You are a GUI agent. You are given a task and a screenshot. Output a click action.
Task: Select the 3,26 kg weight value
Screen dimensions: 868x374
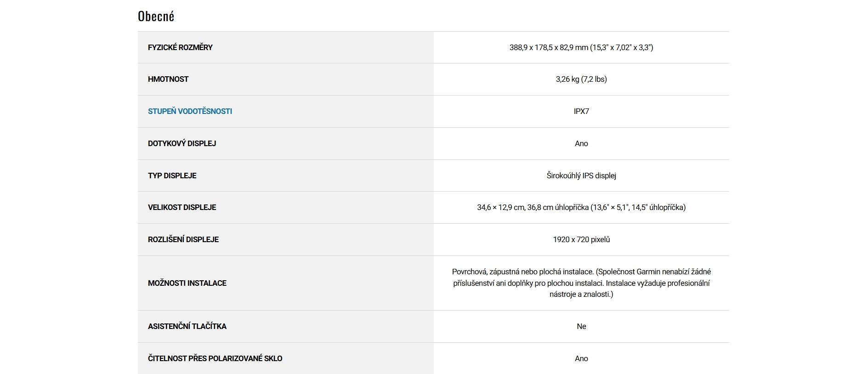[581, 79]
